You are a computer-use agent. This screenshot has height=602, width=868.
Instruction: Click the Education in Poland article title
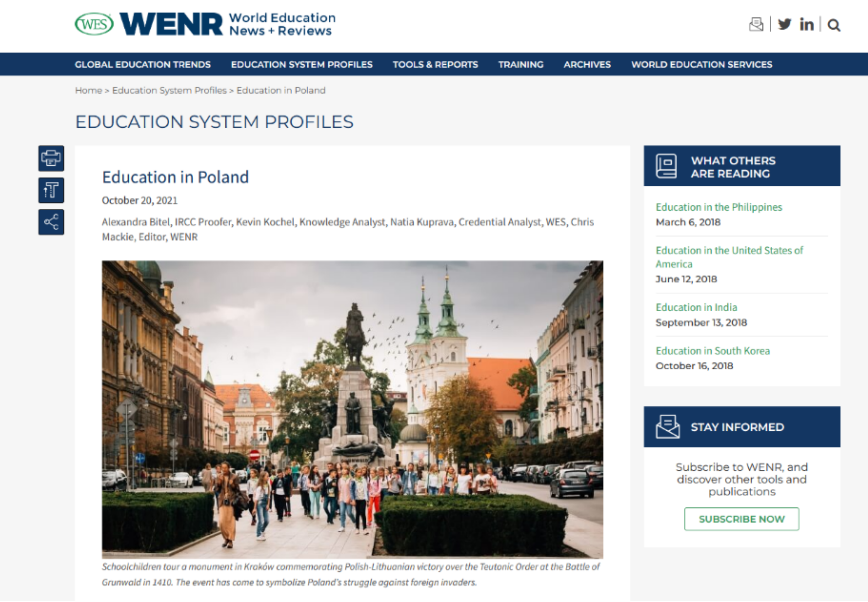point(175,177)
